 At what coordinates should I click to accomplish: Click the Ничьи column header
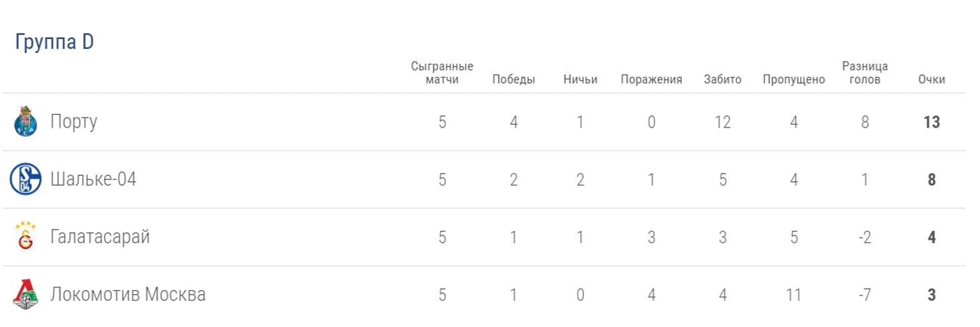581,79
